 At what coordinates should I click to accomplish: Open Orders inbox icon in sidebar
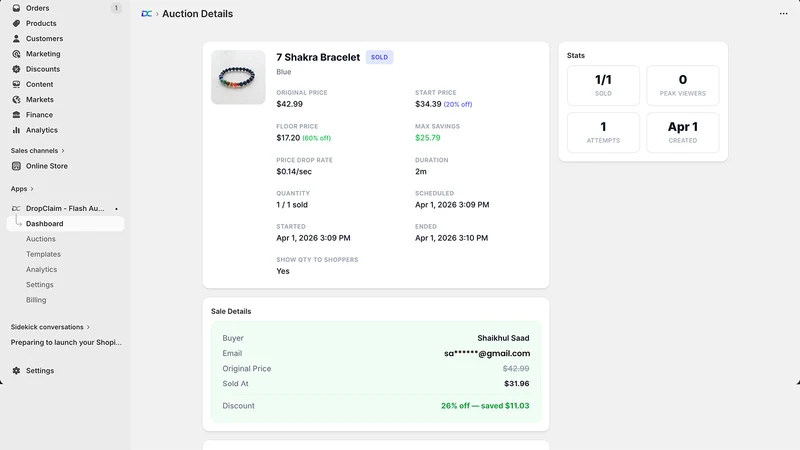[16, 8]
